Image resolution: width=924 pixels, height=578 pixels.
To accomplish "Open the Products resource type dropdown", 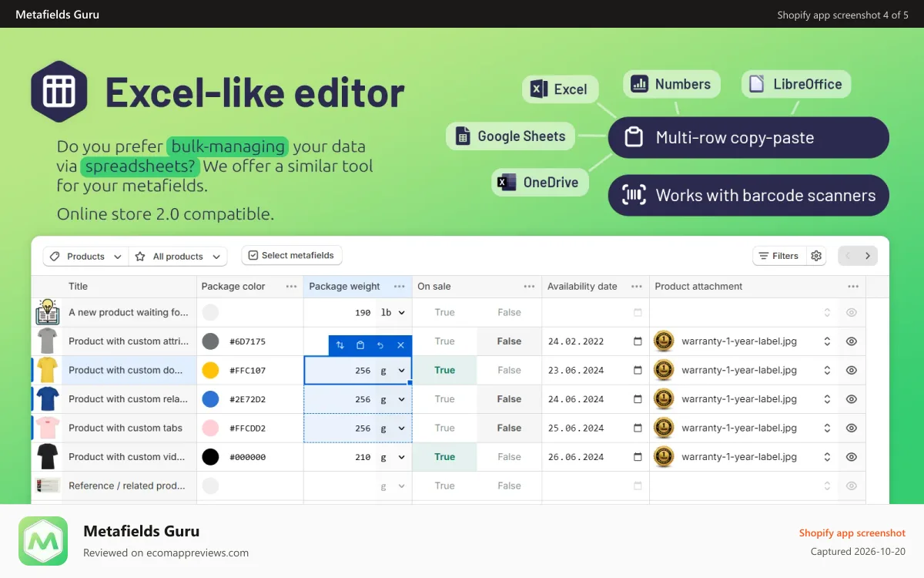I will pyautogui.click(x=85, y=257).
